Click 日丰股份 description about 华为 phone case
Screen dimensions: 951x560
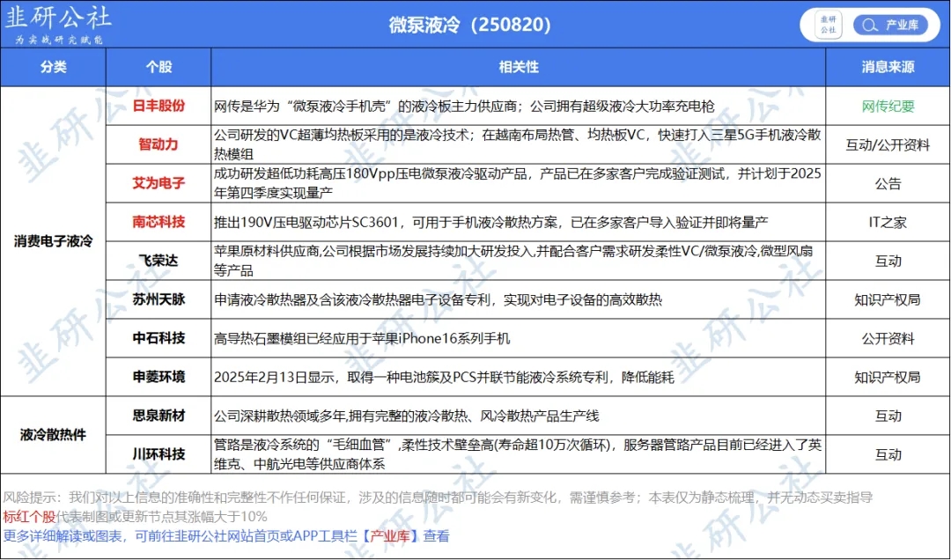[464, 107]
